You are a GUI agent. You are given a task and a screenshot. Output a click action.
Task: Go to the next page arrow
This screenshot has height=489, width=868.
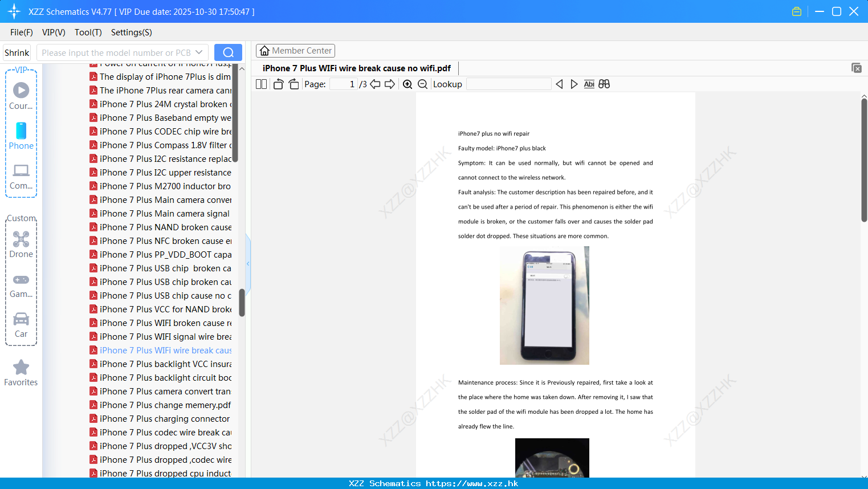click(x=390, y=84)
